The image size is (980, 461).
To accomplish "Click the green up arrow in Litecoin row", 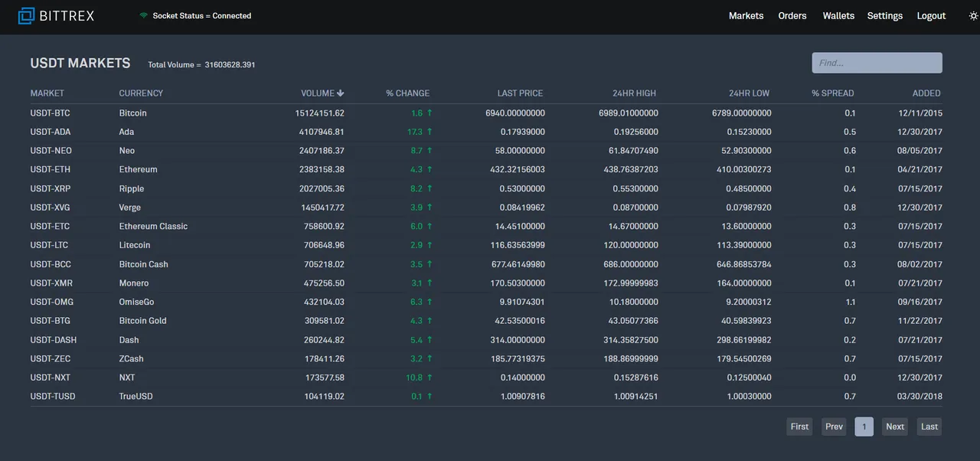I will click(x=430, y=245).
